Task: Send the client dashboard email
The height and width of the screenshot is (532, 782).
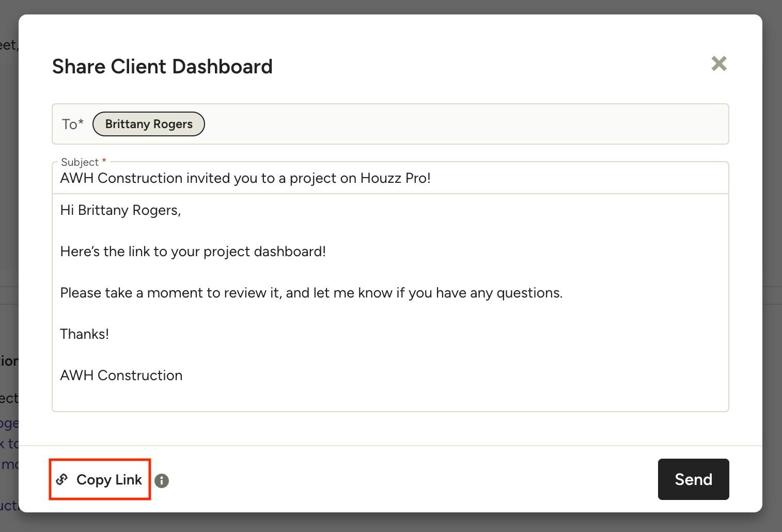Action: point(693,479)
